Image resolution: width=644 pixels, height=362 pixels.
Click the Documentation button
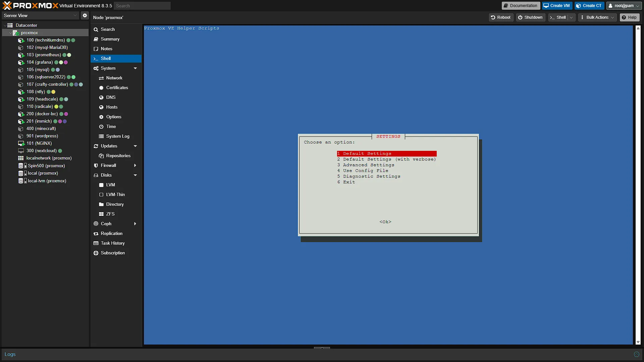(x=521, y=6)
